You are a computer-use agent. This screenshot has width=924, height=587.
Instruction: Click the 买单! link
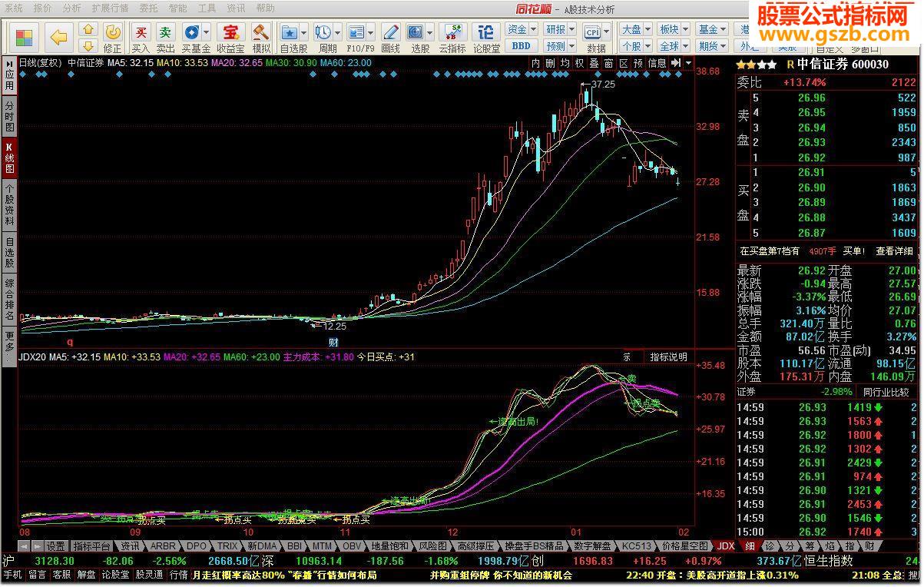(854, 251)
